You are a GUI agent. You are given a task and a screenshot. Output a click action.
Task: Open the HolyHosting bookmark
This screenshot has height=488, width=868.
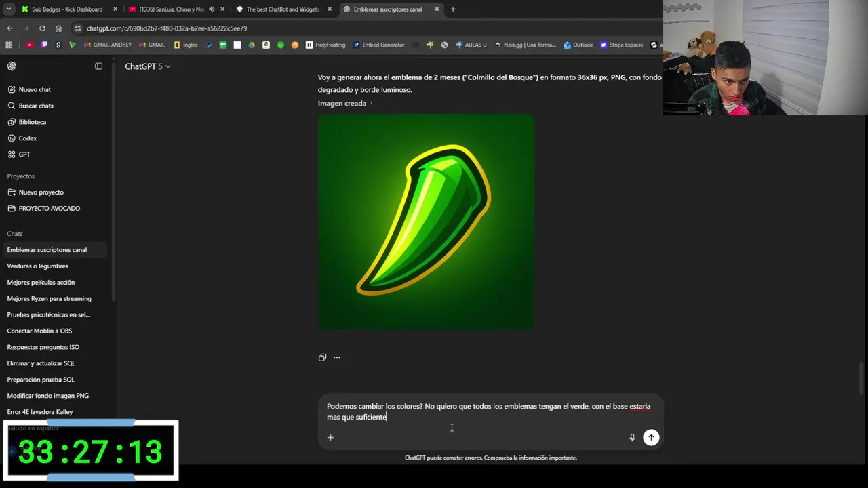325,45
